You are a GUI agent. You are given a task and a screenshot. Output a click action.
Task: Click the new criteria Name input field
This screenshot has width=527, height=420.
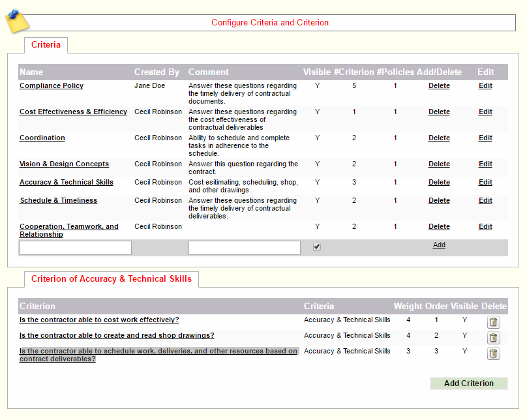(x=76, y=248)
